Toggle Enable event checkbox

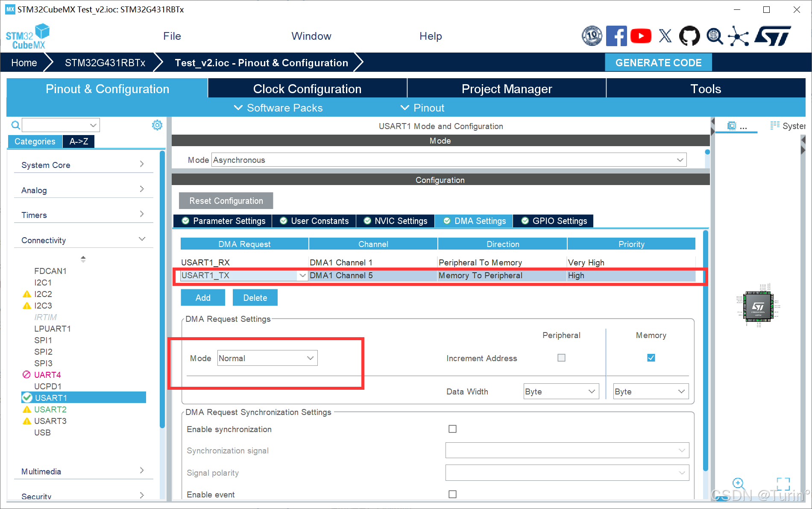(x=452, y=494)
